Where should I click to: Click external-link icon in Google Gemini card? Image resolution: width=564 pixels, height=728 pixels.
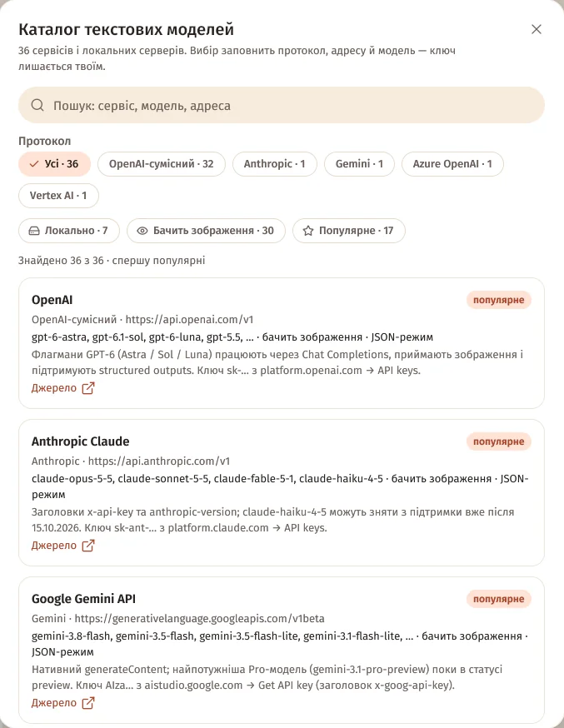[x=88, y=702]
